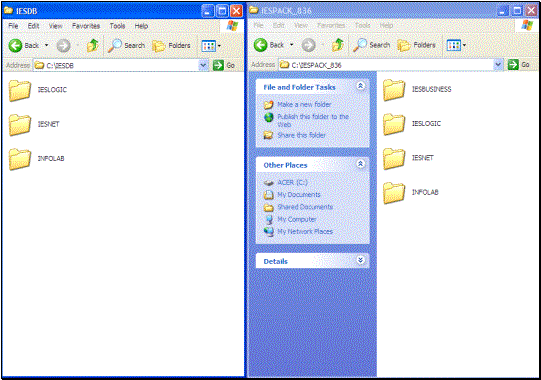Toggle Folders pane in IESPACK_836 window
541x380 pixels.
(x=416, y=45)
